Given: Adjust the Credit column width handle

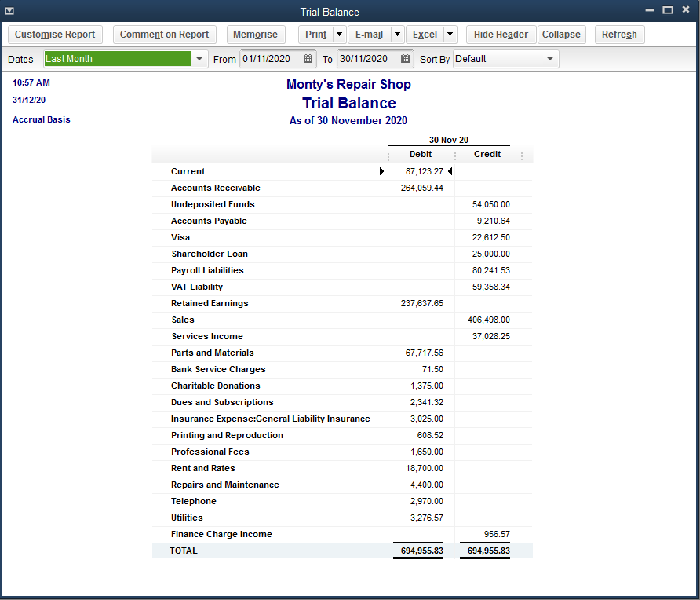Looking at the screenshot, I should [521, 155].
